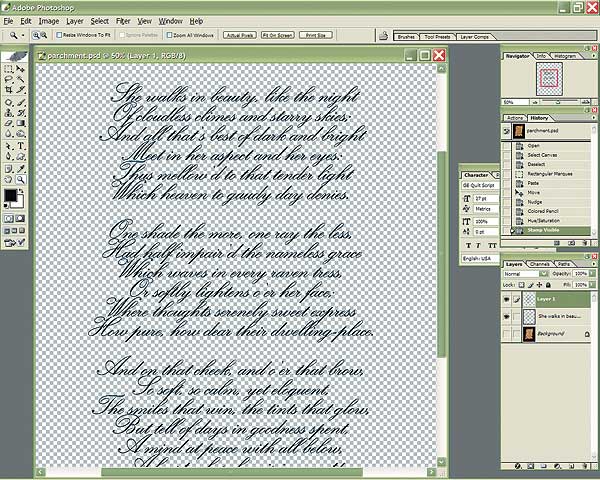Click the Fit On Screen button
The image size is (600, 480).
[x=278, y=35]
